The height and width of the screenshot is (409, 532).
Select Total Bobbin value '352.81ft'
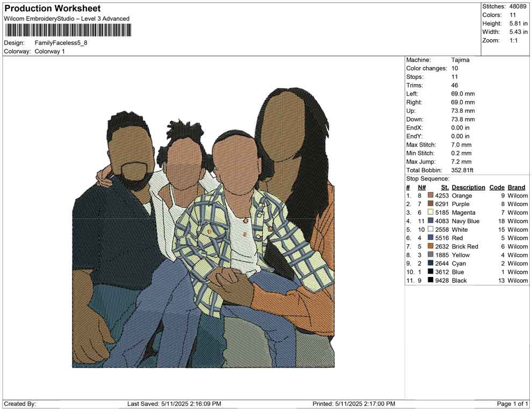click(x=462, y=170)
